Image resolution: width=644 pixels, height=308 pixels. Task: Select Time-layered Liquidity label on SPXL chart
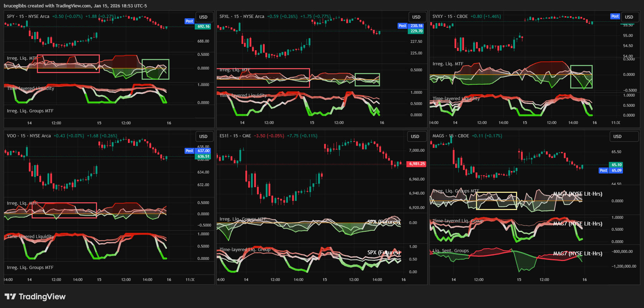243,95
